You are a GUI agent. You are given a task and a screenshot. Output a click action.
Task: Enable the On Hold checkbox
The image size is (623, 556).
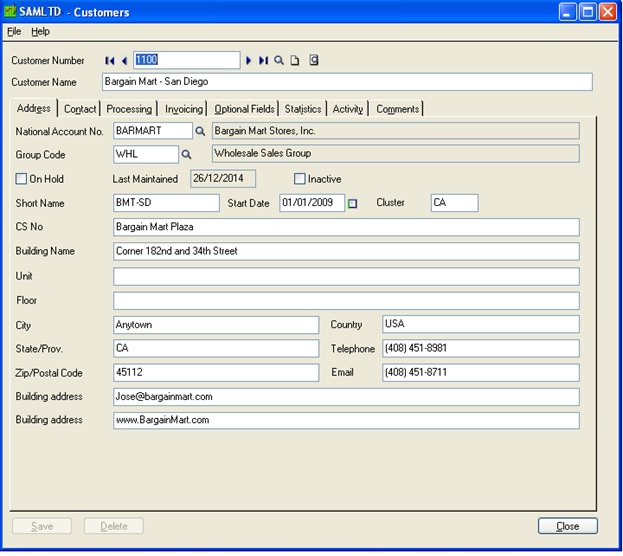tap(21, 179)
